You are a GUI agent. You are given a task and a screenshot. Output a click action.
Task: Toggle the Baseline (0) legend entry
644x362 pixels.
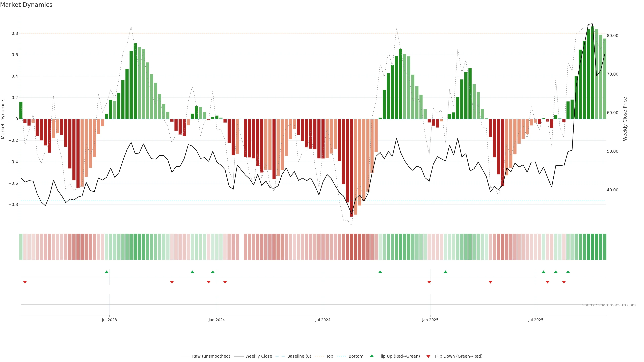click(299, 356)
